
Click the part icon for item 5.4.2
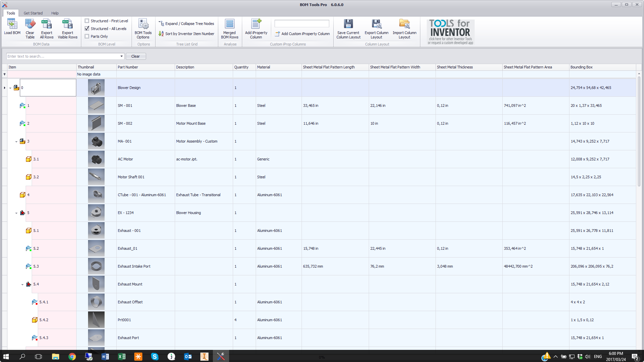pyautogui.click(x=35, y=320)
